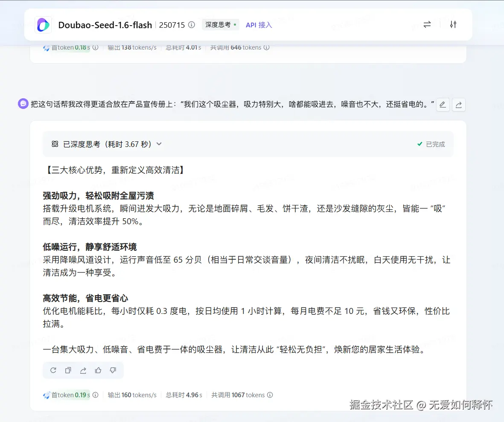
Task: Click the version number 250715
Action: click(x=172, y=25)
